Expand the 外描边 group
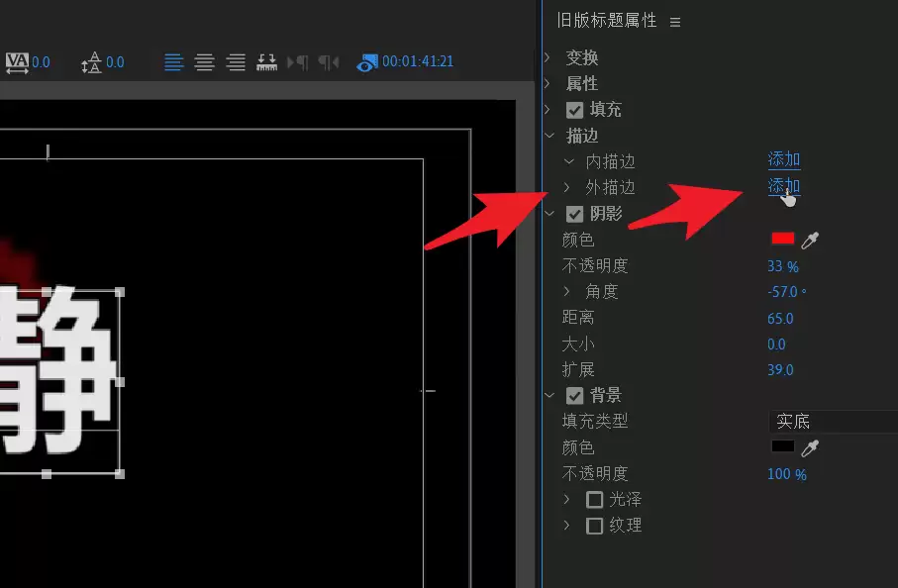 (x=567, y=187)
